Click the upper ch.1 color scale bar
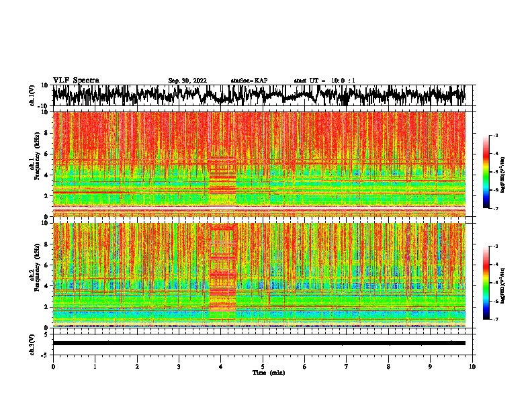The width and height of the screenshot is (532, 411). point(486,172)
